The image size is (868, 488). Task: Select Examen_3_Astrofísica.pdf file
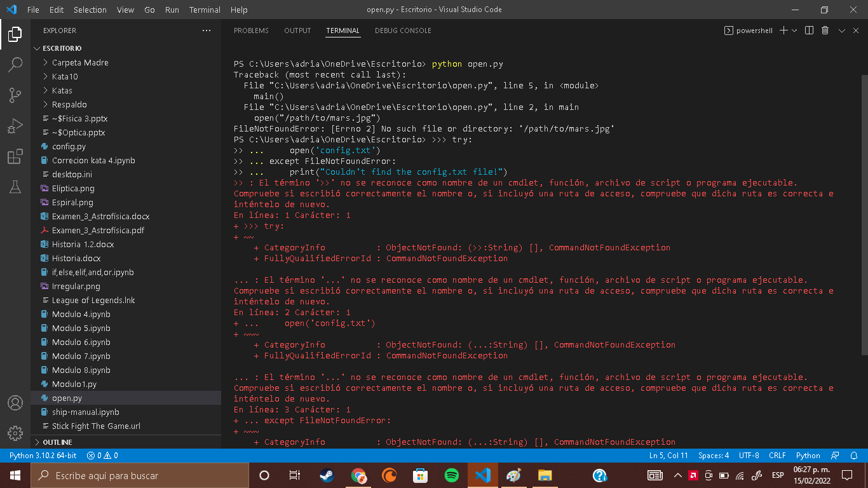[126, 230]
